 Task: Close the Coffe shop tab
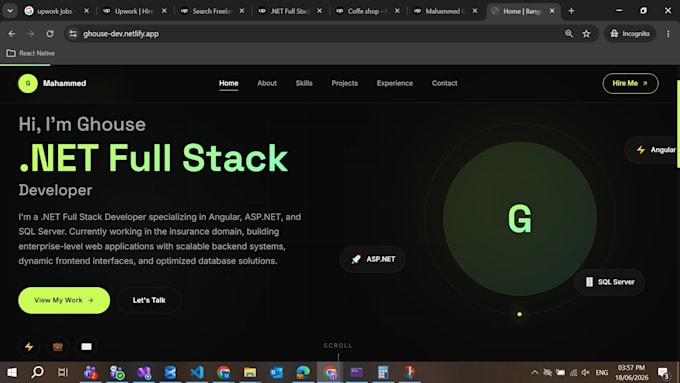point(397,11)
